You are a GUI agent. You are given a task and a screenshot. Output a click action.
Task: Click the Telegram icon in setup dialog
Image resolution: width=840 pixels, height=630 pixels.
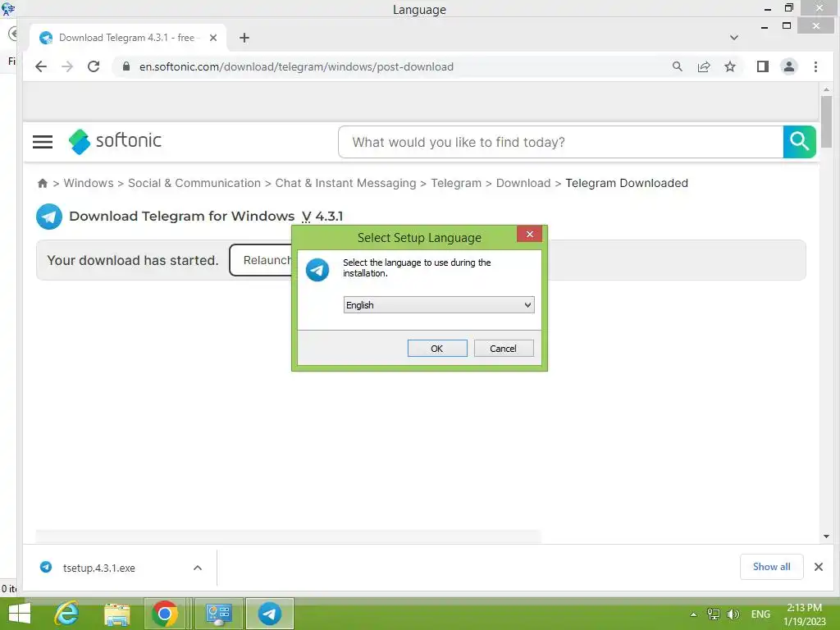[x=317, y=269]
